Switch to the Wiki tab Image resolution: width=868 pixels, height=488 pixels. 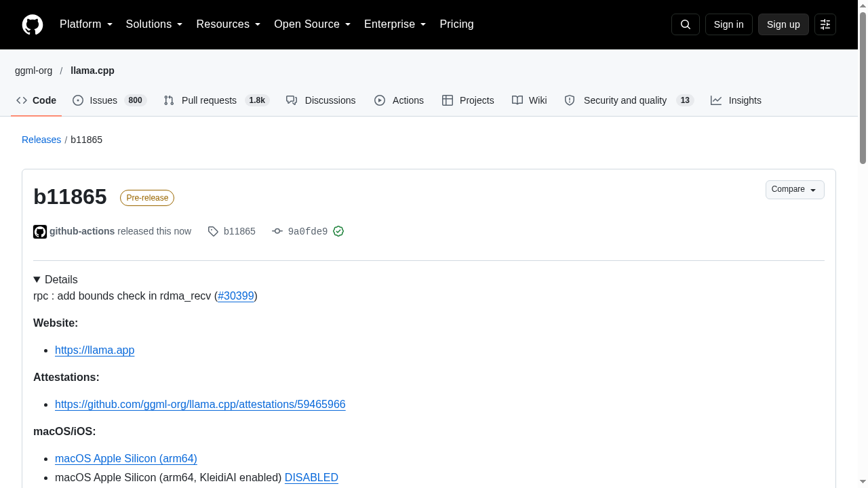(530, 100)
